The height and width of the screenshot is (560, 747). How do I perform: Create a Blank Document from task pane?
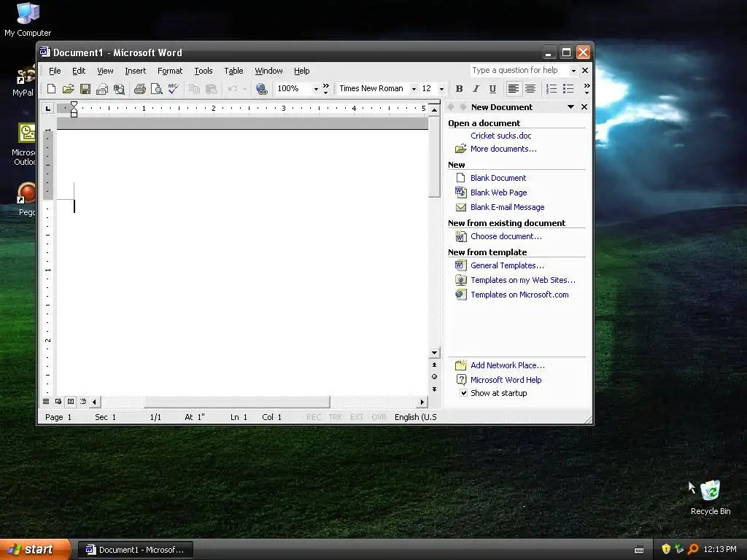498,178
